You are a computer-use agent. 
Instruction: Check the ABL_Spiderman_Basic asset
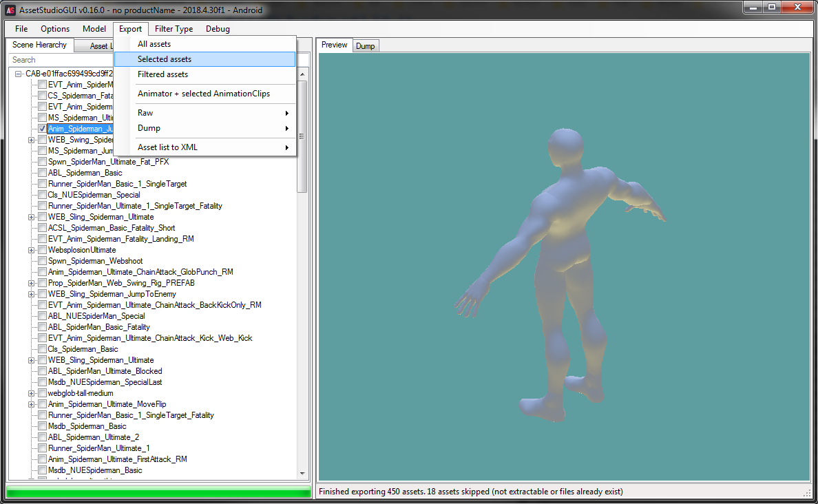42,173
